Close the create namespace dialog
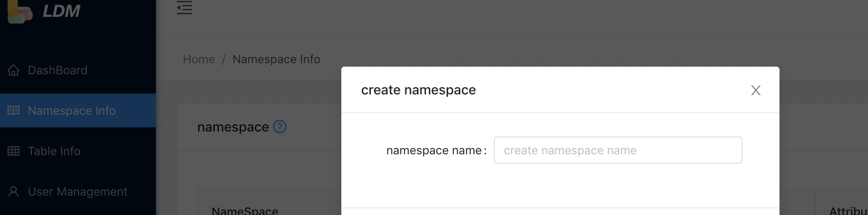This screenshot has width=868, height=215. point(755,90)
